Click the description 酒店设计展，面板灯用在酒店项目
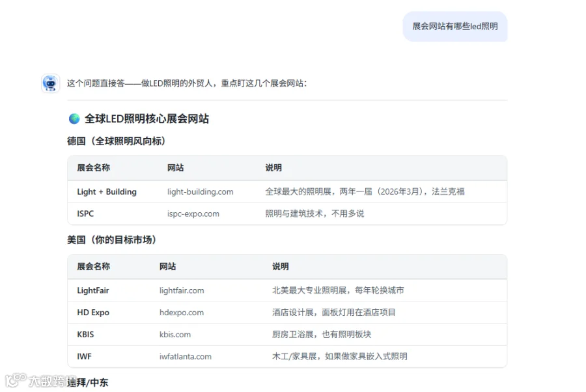The image size is (586, 392). pyautogui.click(x=334, y=313)
